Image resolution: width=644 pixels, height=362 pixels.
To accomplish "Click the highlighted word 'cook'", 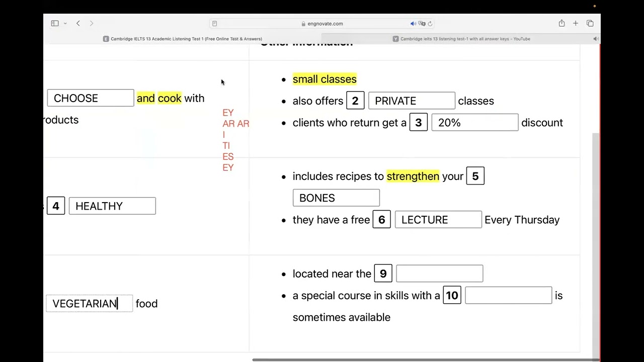I will coord(170,98).
